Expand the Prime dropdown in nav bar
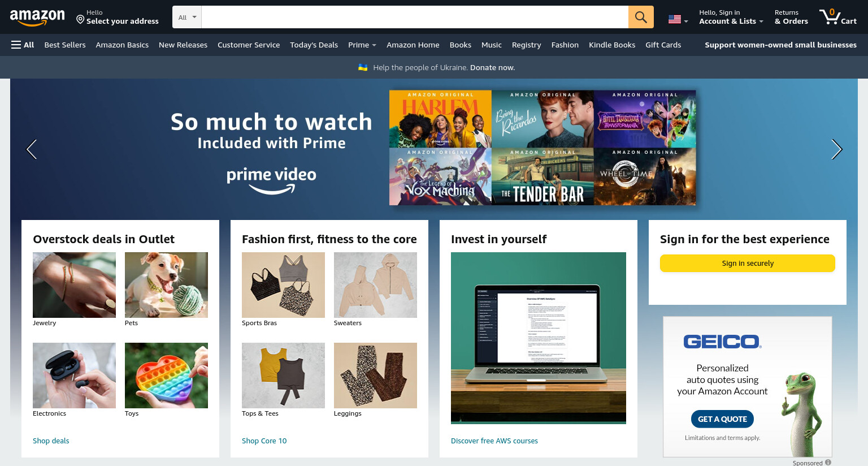868x466 pixels. coord(362,45)
